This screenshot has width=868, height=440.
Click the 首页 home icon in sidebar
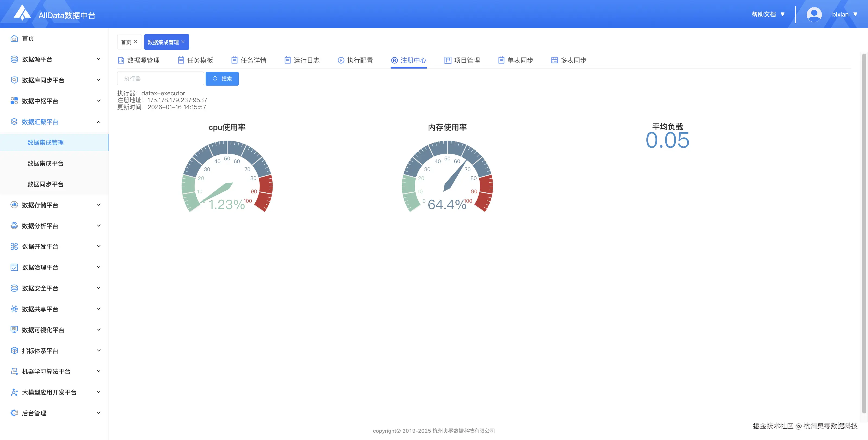click(x=14, y=38)
